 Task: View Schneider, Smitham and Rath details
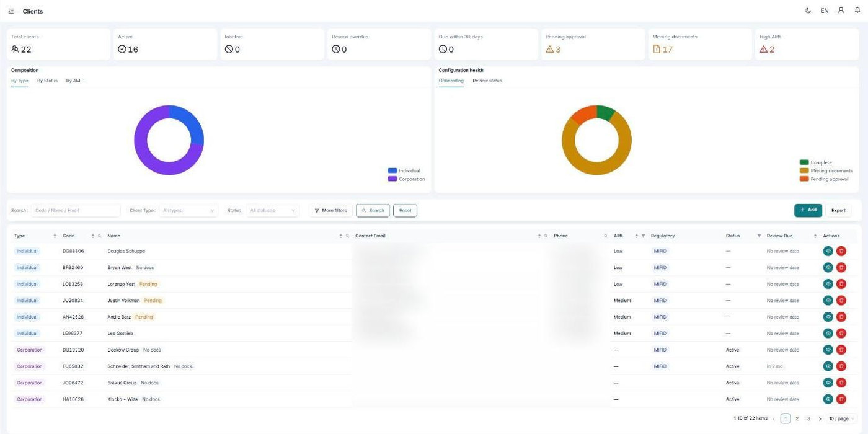[828, 366]
